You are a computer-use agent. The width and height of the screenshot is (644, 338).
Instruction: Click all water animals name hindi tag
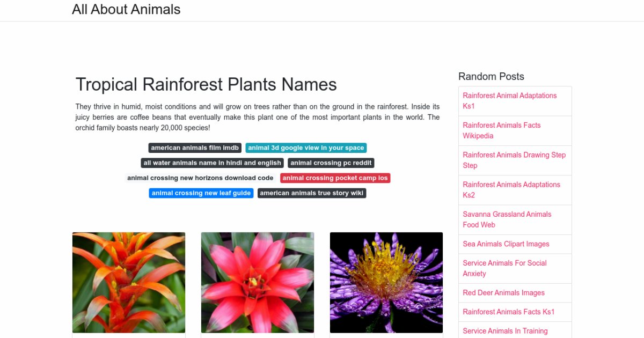(x=212, y=163)
